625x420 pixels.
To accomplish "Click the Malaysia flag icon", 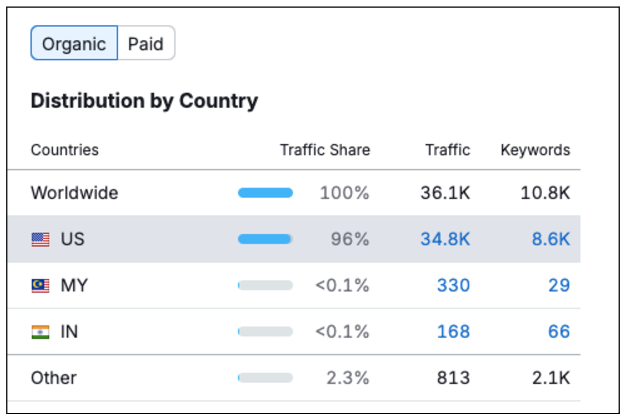I will [40, 286].
